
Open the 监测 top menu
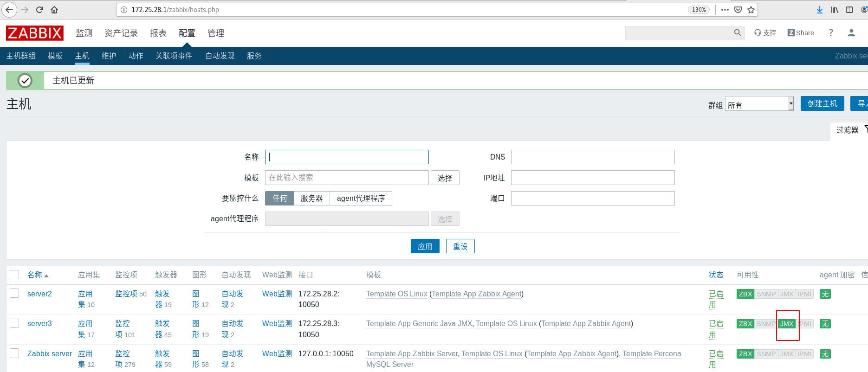point(84,33)
